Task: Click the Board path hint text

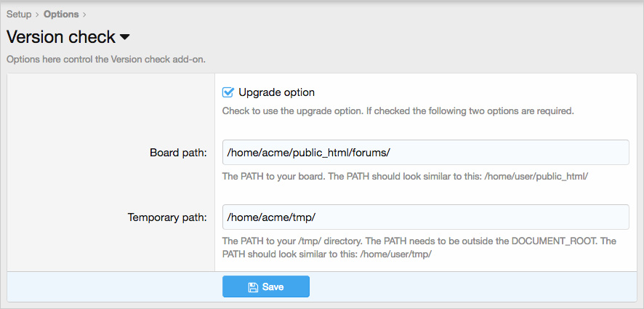Action: click(404, 177)
